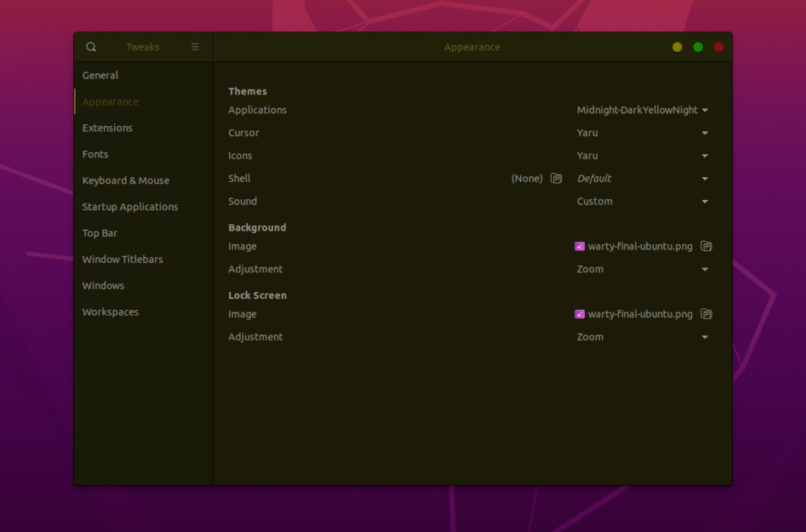Open the hamburger menu next to Tweaks
This screenshot has width=806, height=532.
coord(194,46)
